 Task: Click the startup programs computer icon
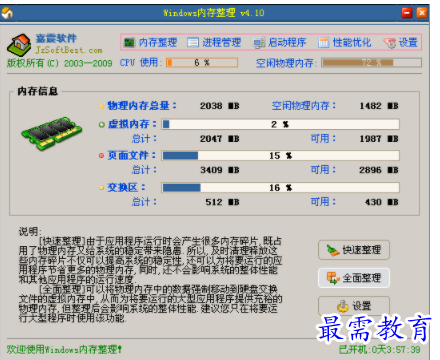click(x=259, y=43)
